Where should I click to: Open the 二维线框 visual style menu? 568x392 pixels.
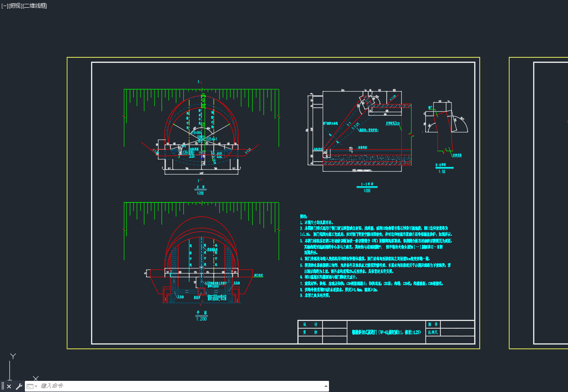pos(35,6)
